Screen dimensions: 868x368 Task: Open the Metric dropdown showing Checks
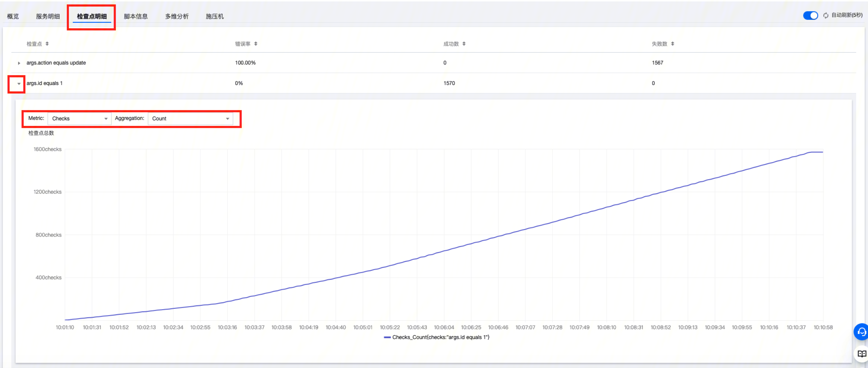[79, 119]
